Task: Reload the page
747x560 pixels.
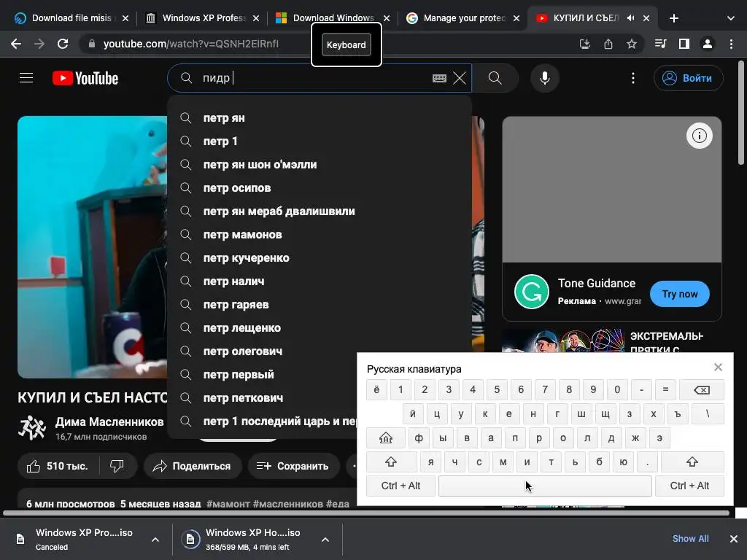Action: pyautogui.click(x=63, y=44)
